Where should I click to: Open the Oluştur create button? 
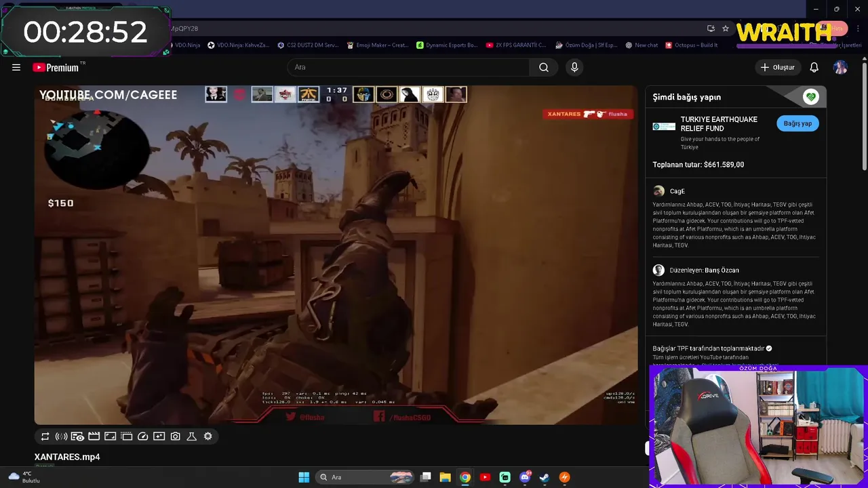(777, 67)
